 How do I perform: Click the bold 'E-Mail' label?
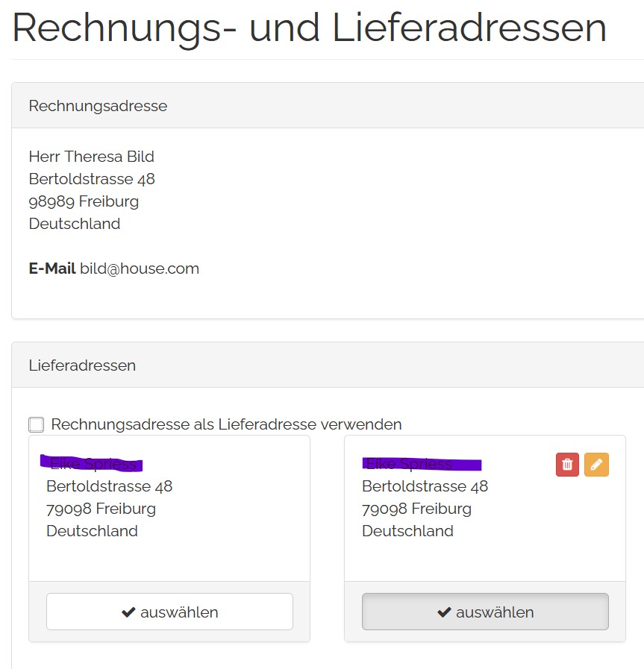pos(52,268)
